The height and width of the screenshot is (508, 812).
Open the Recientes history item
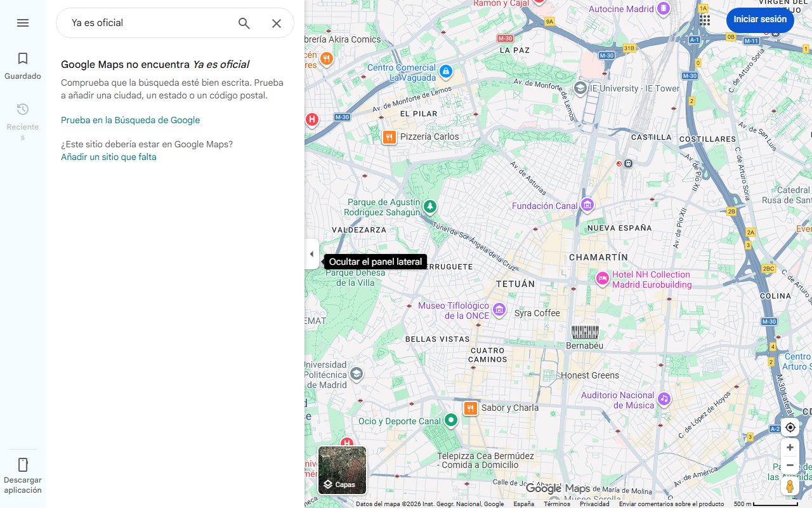click(23, 121)
